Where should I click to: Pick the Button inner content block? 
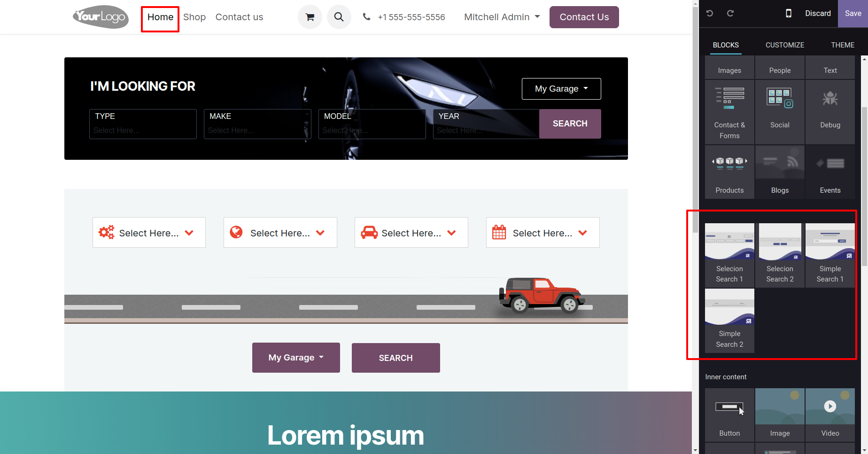729,415
